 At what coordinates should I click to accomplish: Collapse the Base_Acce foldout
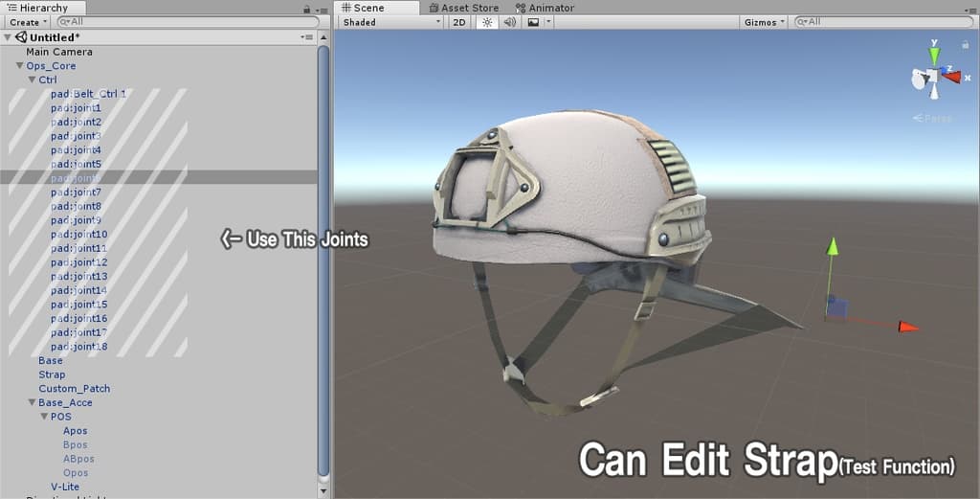32,402
